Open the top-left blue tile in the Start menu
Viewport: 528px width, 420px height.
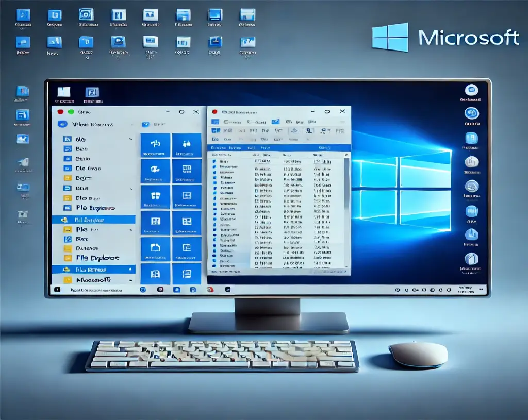pos(155,146)
